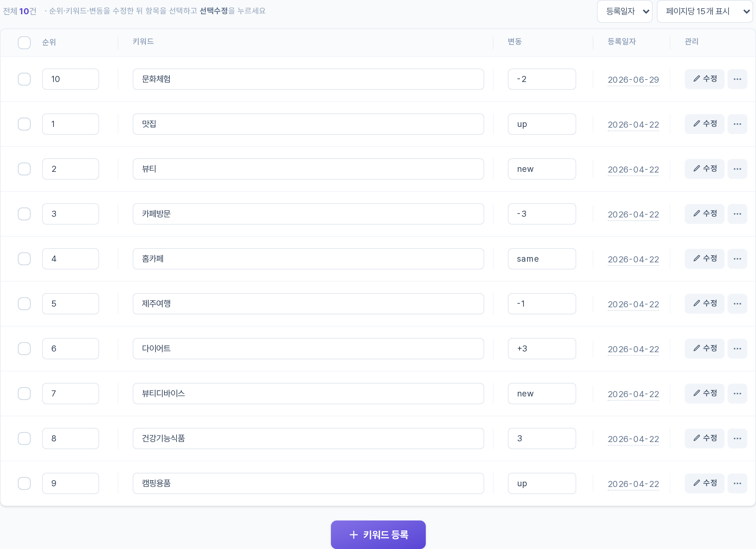Open more options for 뷰티디바이스 row
Image resolution: width=756 pixels, height=549 pixels.
[737, 394]
